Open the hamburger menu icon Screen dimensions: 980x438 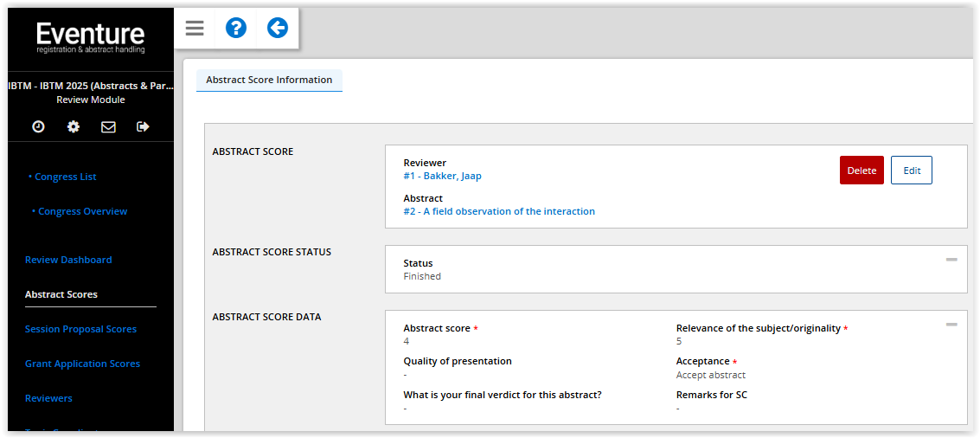coord(195,29)
